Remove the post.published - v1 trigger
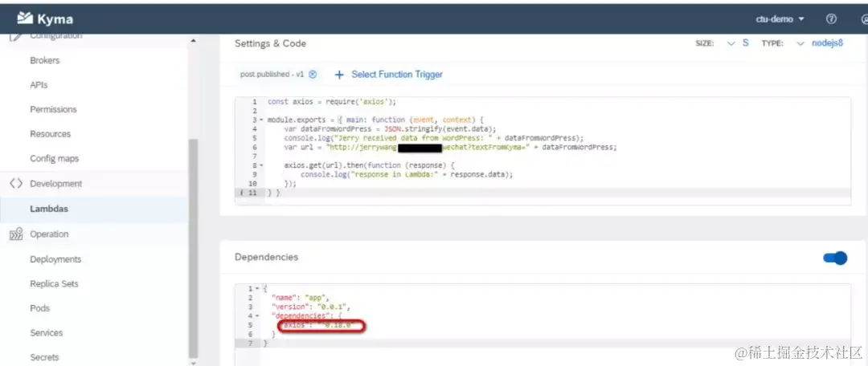Image resolution: width=868 pixels, height=366 pixels. 313,75
